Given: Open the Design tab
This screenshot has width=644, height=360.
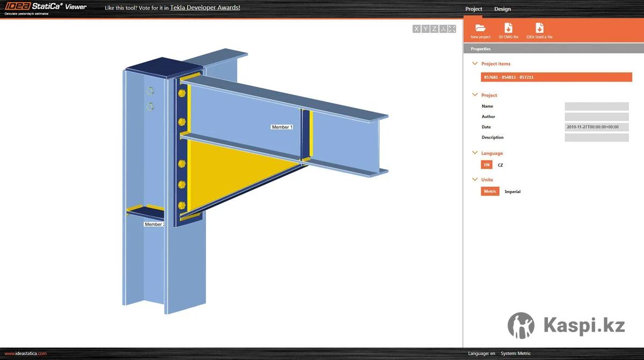Looking at the screenshot, I should point(502,9).
